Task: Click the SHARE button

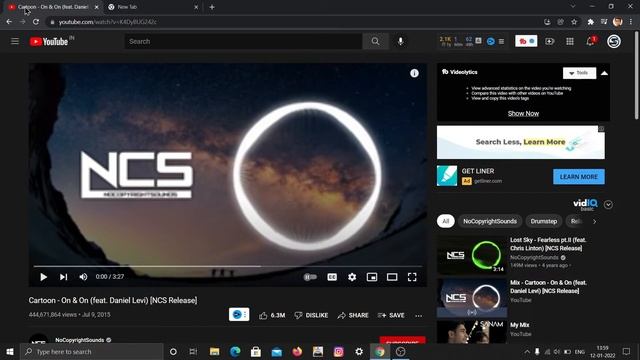Action: (x=353, y=315)
